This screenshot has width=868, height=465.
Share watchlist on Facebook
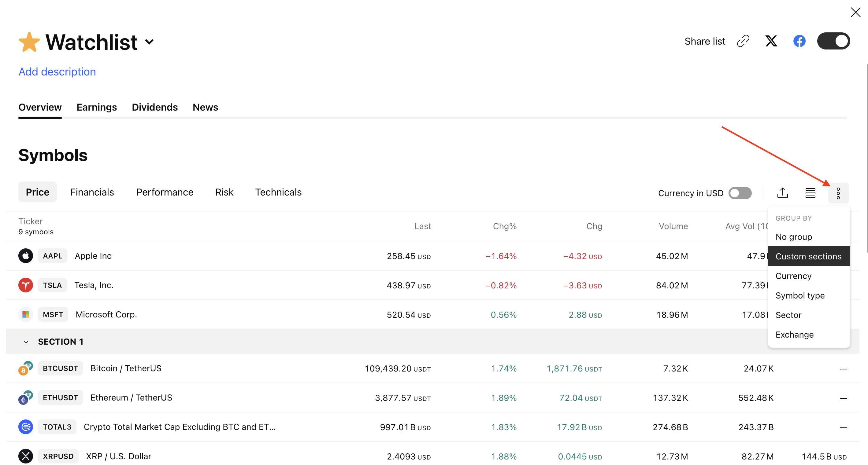pos(799,41)
